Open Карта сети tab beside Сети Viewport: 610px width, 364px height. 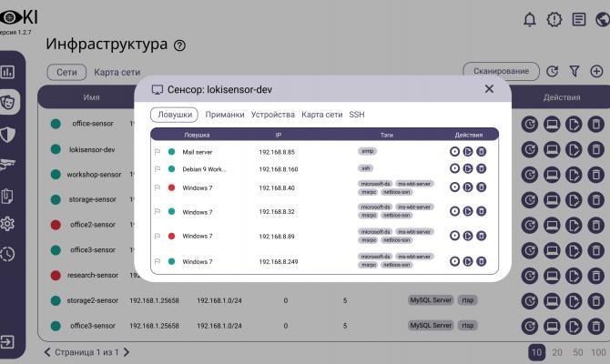click(117, 72)
